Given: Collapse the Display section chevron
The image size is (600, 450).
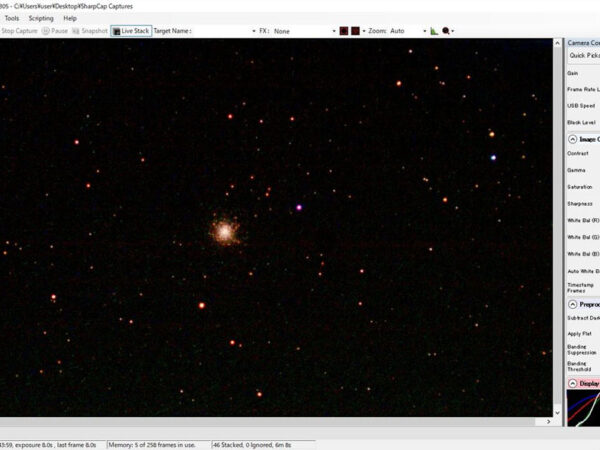Looking at the screenshot, I should pos(572,382).
